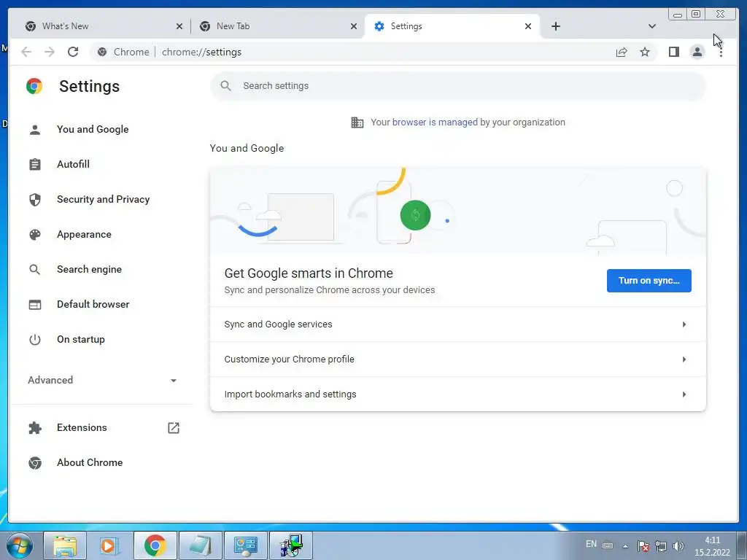Click the power icon beside On startup
The width and height of the screenshot is (747, 560).
pos(35,340)
